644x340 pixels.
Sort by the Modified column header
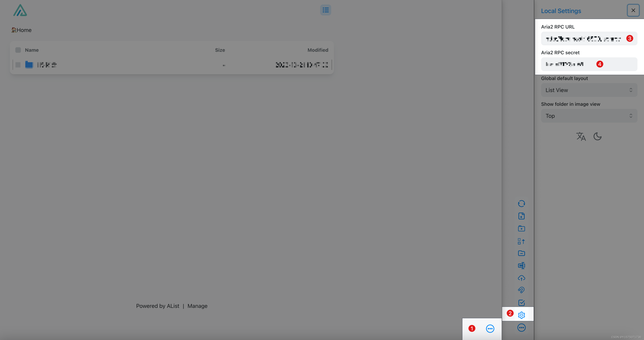318,50
